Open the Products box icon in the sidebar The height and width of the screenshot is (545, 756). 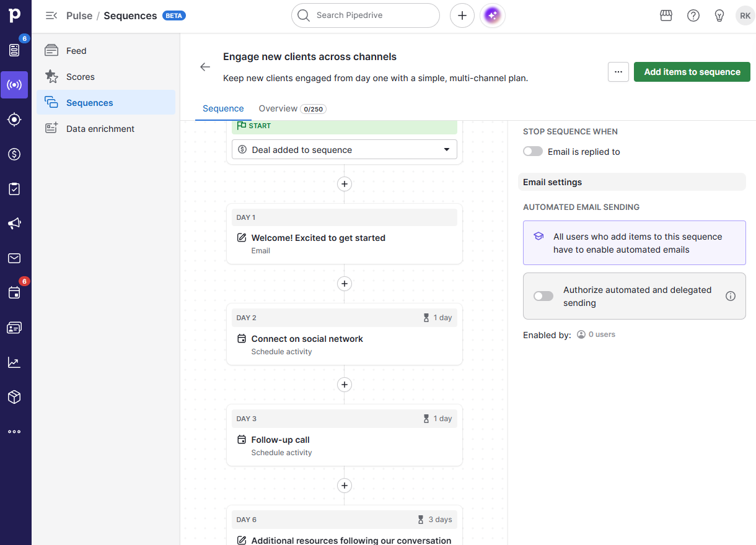point(15,397)
